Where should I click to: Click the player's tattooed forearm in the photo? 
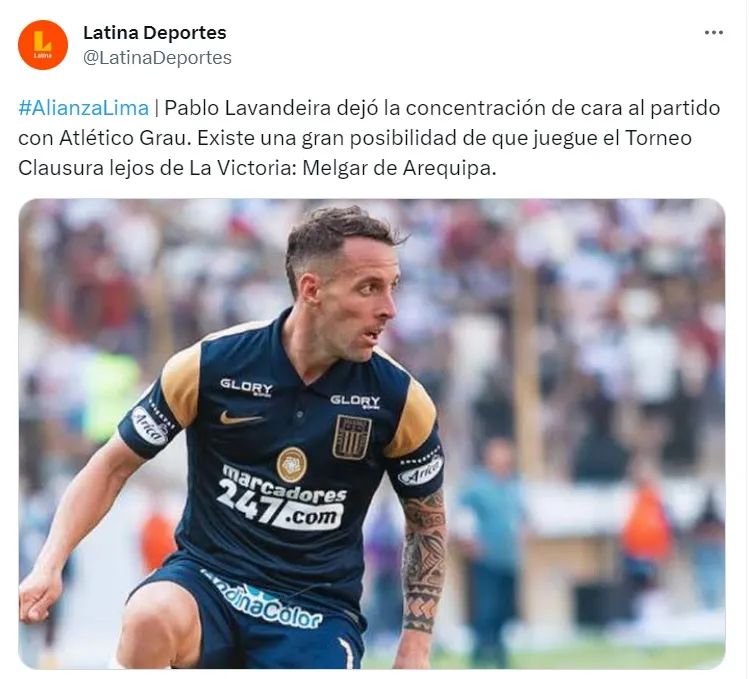424,561
